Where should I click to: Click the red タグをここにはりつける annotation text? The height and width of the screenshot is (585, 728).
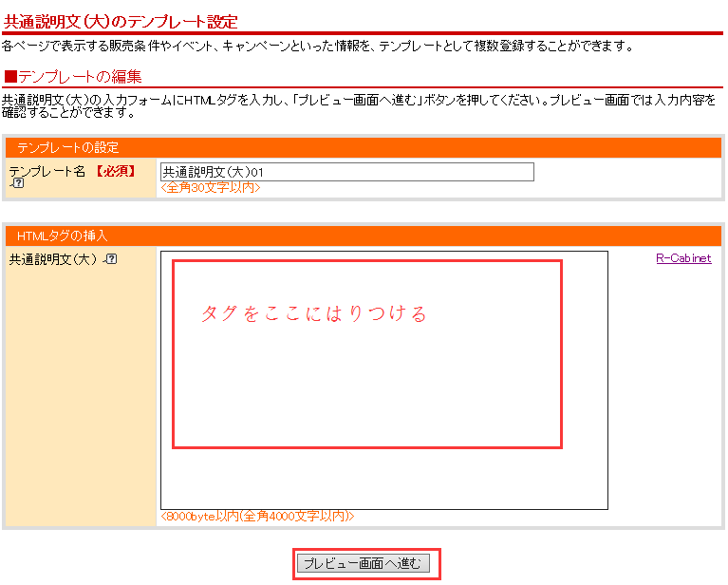[314, 313]
